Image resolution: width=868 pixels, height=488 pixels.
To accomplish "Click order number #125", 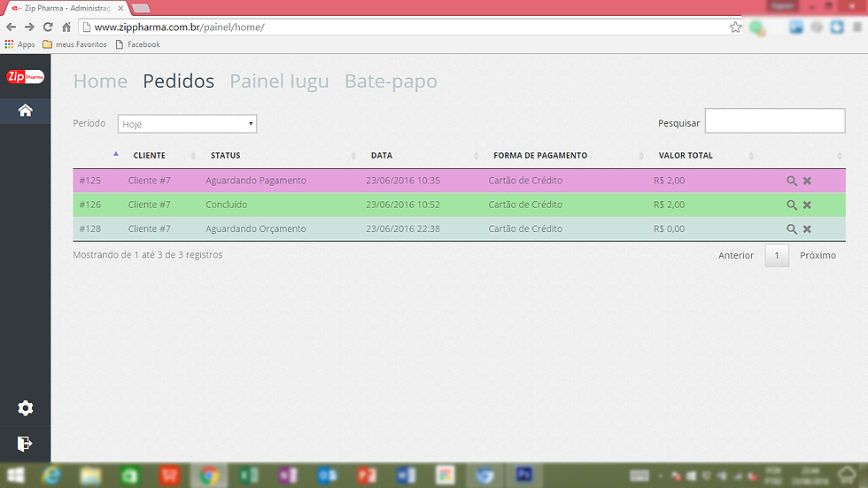I will pos(90,181).
